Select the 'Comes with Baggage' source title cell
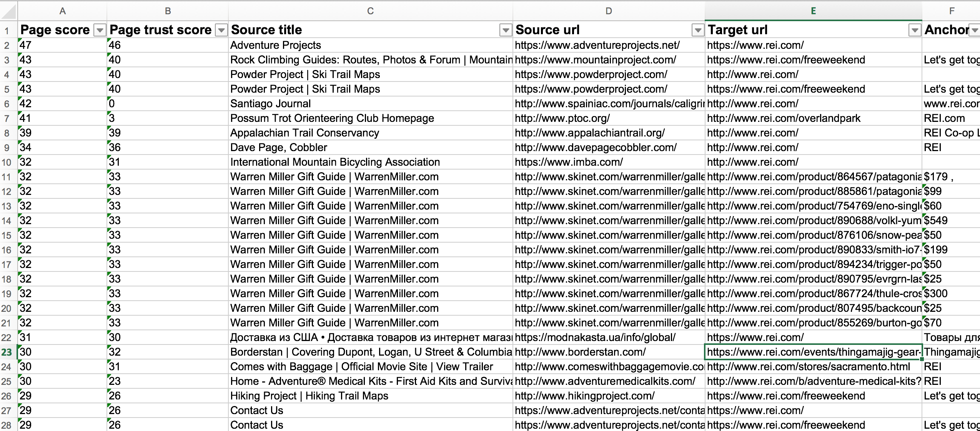 [x=370, y=367]
